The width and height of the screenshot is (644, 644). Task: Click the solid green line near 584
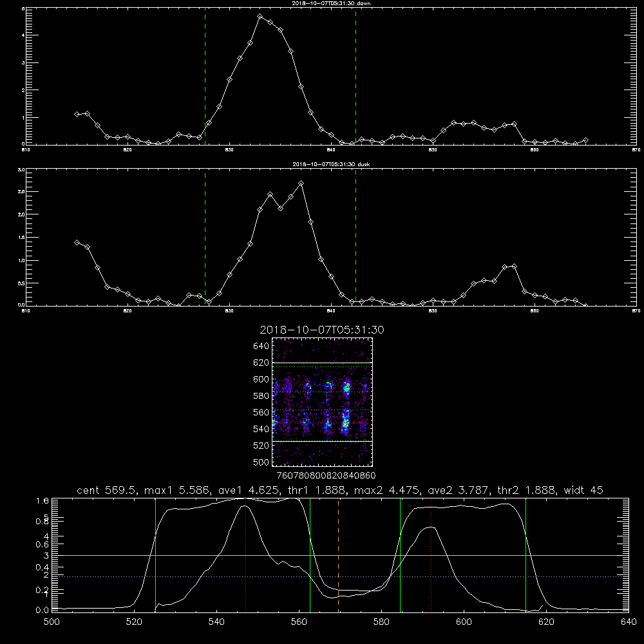click(x=401, y=555)
